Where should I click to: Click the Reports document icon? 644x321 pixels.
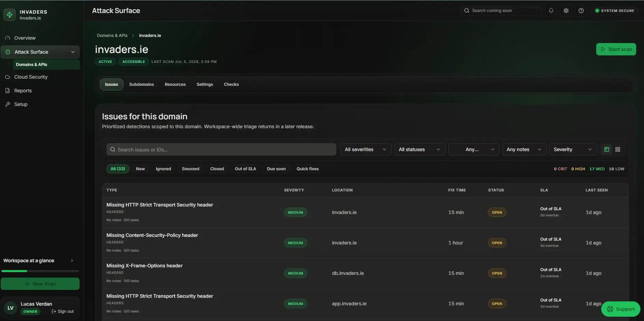pos(8,91)
